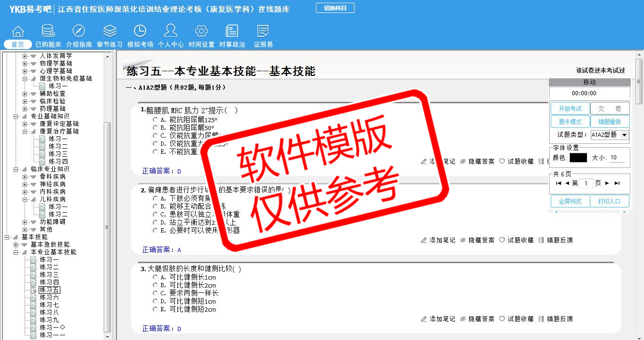Click the 切换科目 button

[335, 8]
